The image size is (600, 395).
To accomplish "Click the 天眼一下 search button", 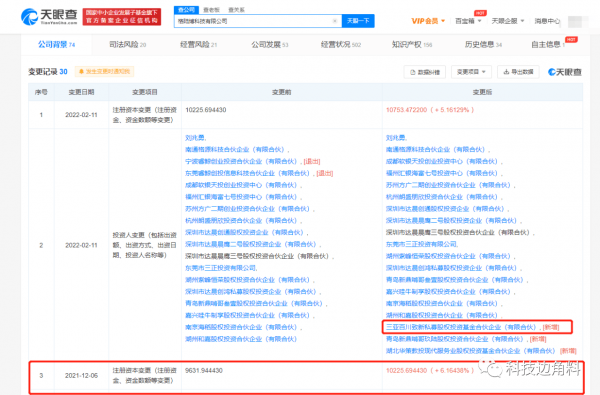I will pos(358,21).
